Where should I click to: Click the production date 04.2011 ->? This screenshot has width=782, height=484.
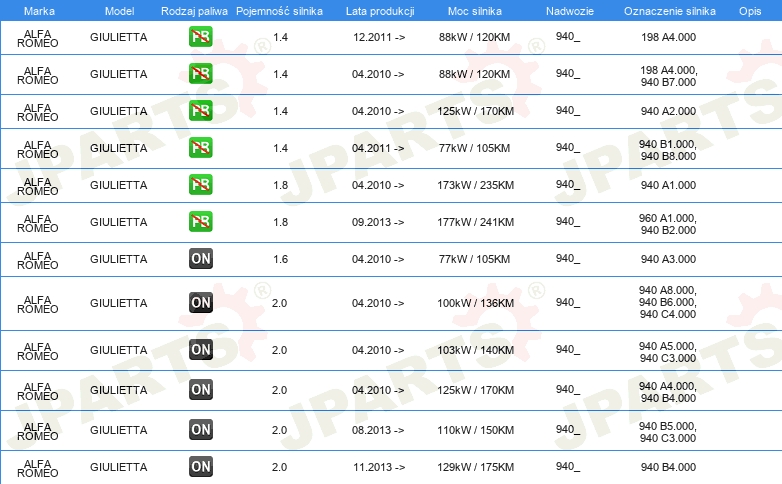click(x=378, y=148)
